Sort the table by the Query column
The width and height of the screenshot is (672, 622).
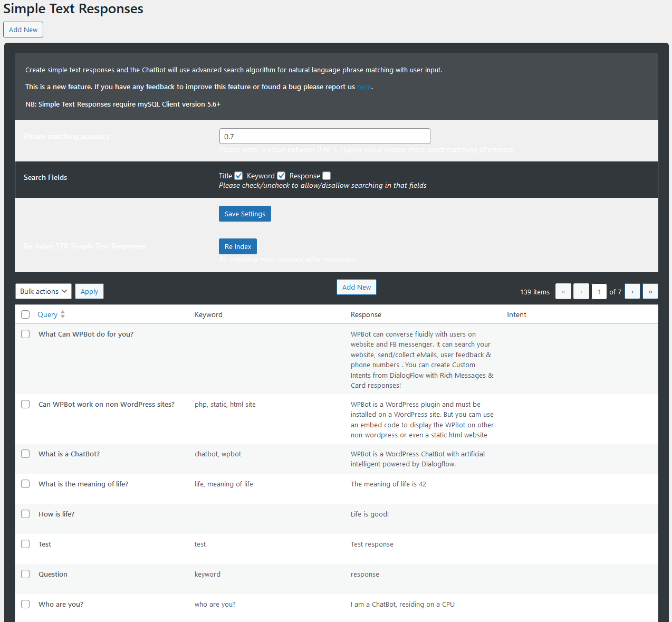click(x=47, y=314)
